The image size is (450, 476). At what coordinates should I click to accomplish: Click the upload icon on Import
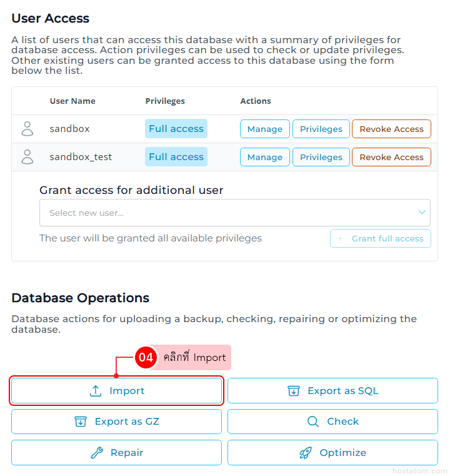coord(96,391)
